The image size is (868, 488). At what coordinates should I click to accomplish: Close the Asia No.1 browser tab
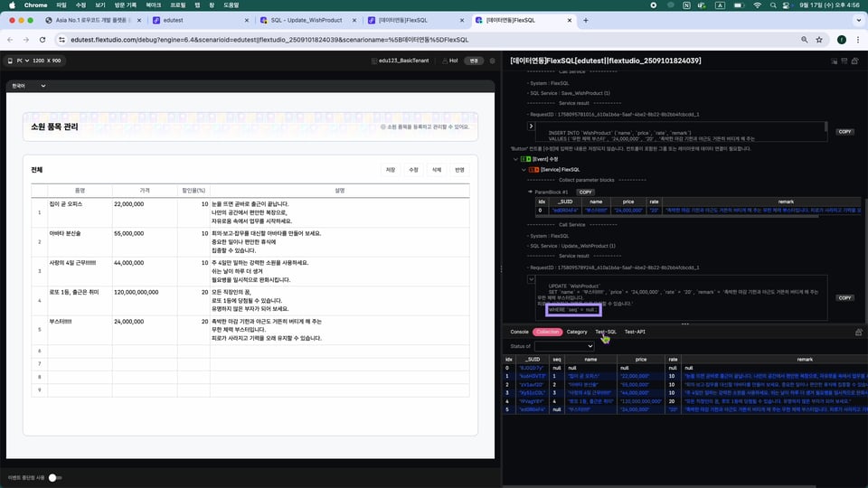pos(139,21)
